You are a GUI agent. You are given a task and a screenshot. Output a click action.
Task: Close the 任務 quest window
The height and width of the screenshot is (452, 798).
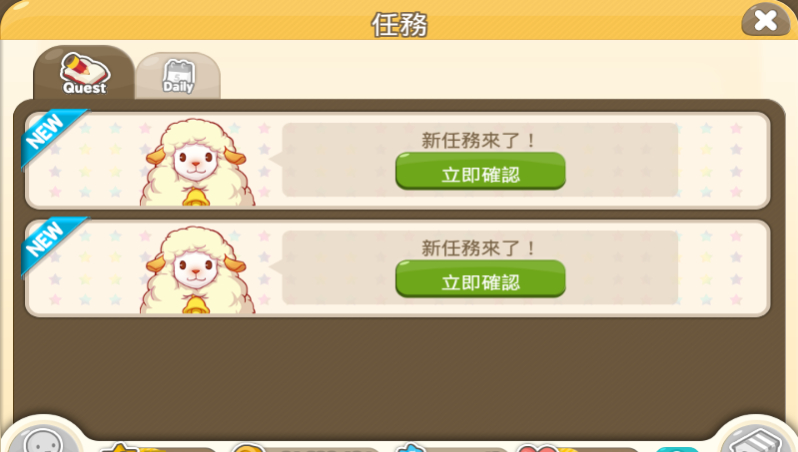tap(765, 21)
